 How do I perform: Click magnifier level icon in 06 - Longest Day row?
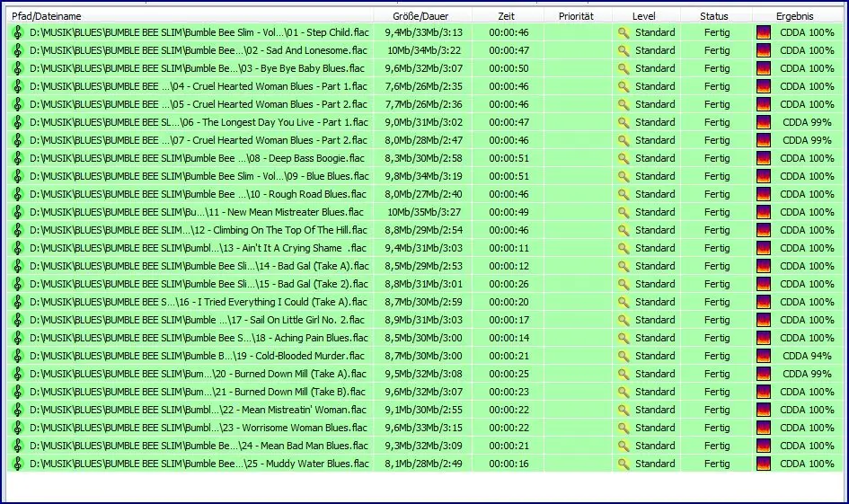coord(623,122)
